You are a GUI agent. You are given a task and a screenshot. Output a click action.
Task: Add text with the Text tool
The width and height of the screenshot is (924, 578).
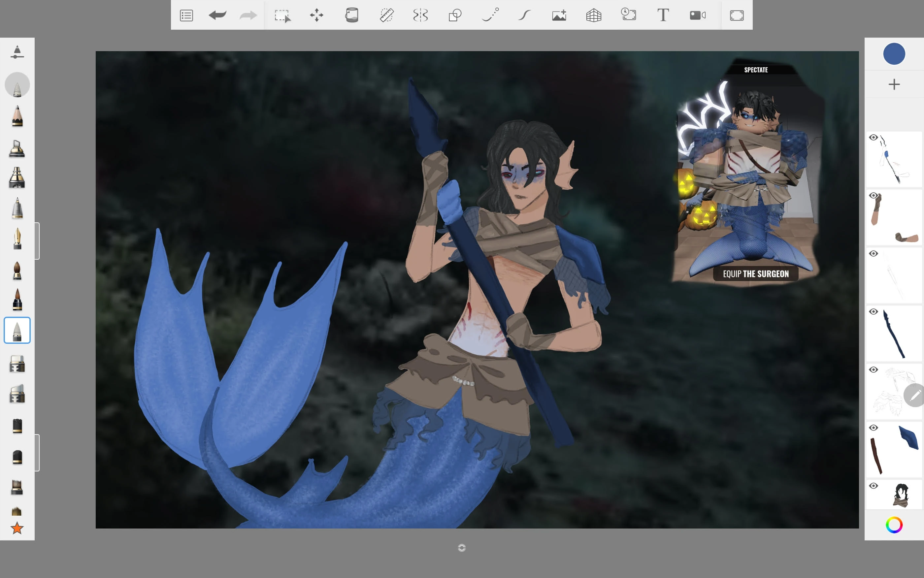pyautogui.click(x=663, y=15)
